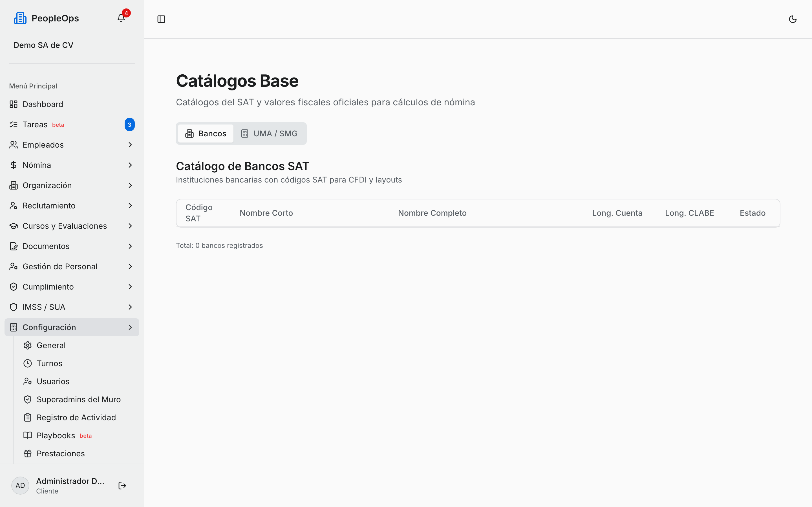Open Tareas beta page
Image resolution: width=812 pixels, height=507 pixels.
[x=72, y=125]
